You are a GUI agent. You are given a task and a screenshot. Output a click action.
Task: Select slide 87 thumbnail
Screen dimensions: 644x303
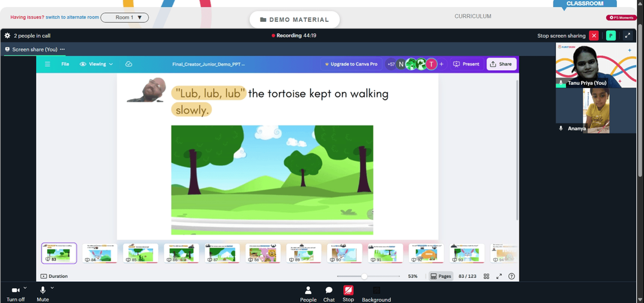[222, 253]
